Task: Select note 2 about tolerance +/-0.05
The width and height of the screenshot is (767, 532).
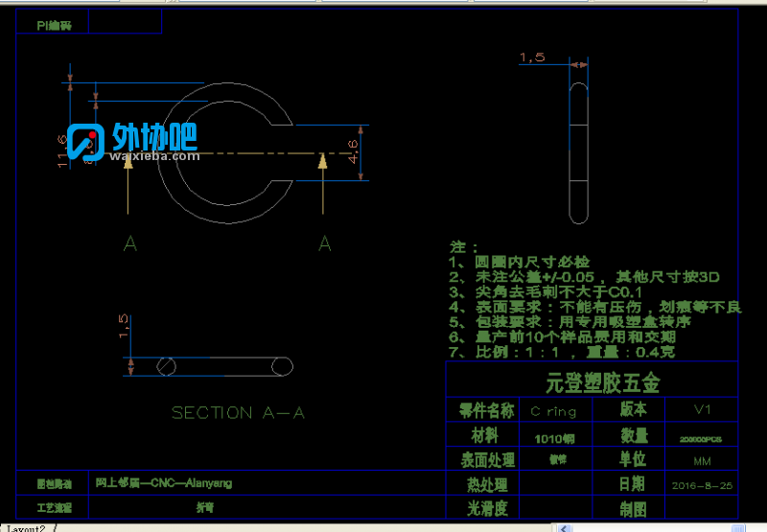Action: (x=584, y=277)
